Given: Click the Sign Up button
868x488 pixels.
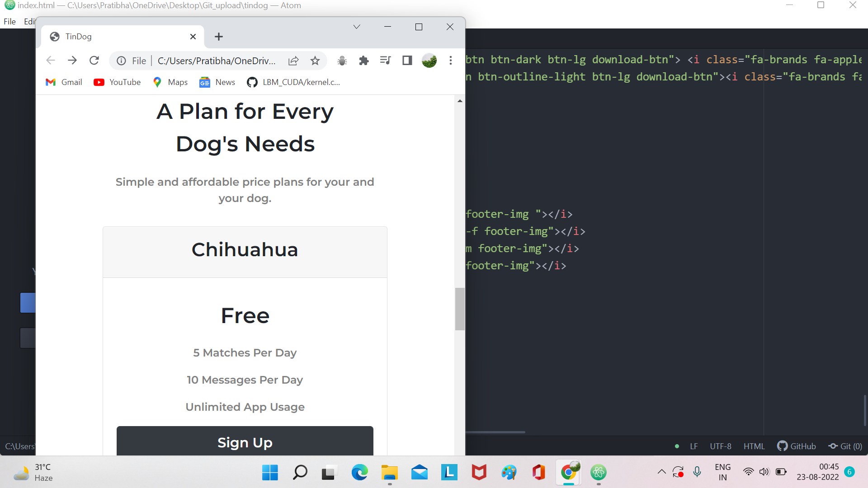Looking at the screenshot, I should point(245,442).
